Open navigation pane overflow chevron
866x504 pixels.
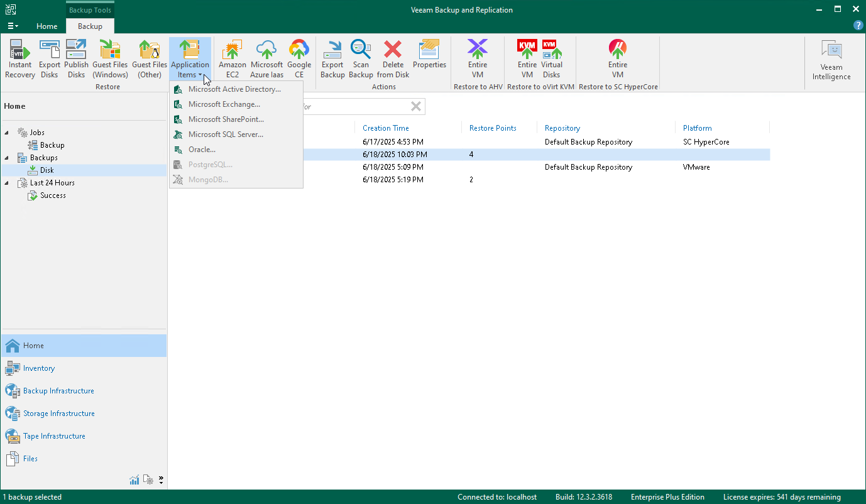(162, 480)
